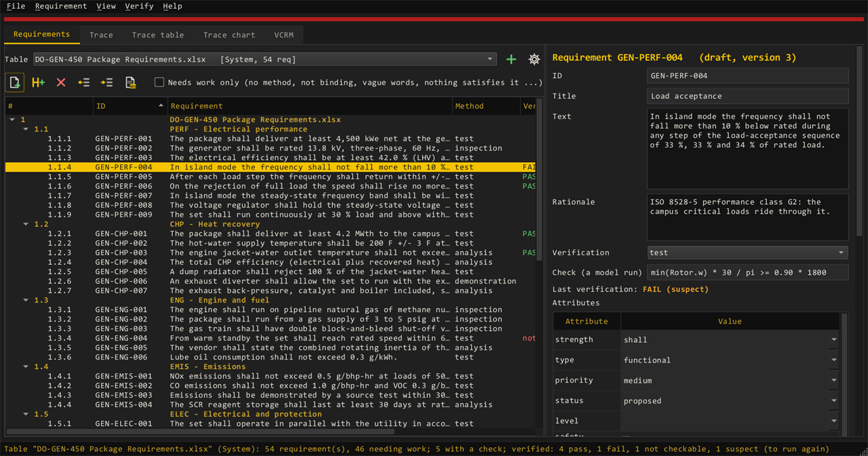Click the add heading (H+) icon
Viewport: 868px width, 456px height.
pyautogui.click(x=38, y=82)
